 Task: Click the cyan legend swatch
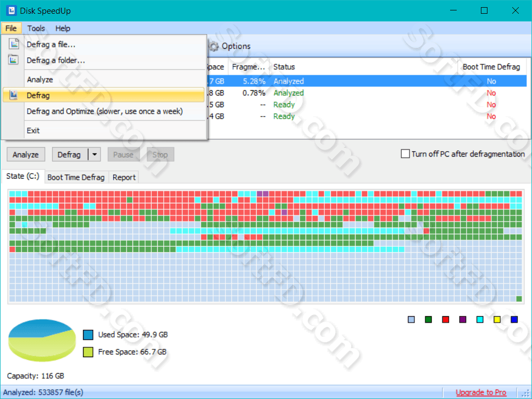tap(480, 319)
